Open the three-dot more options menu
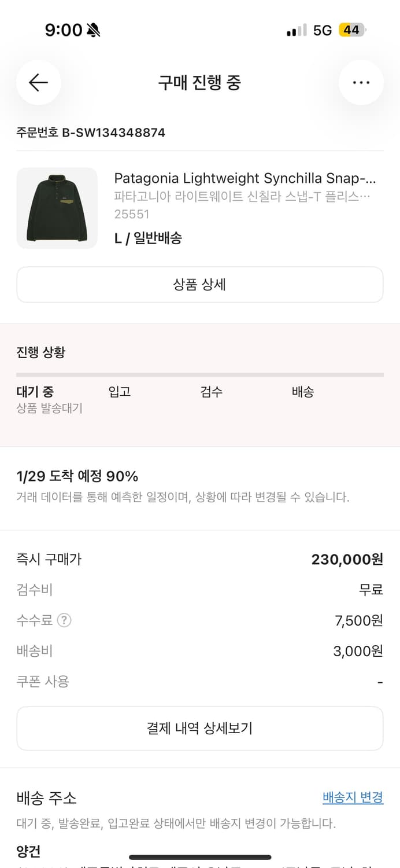Image resolution: width=400 pixels, height=868 pixels. 361,83
